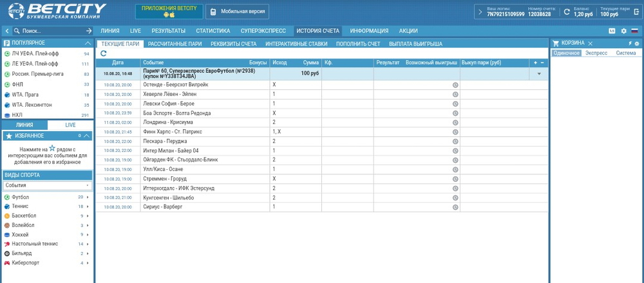Click the lightning quick-bet icon in Корзина
Image resolution: width=644 pixels, height=283 pixels.
[630, 43]
